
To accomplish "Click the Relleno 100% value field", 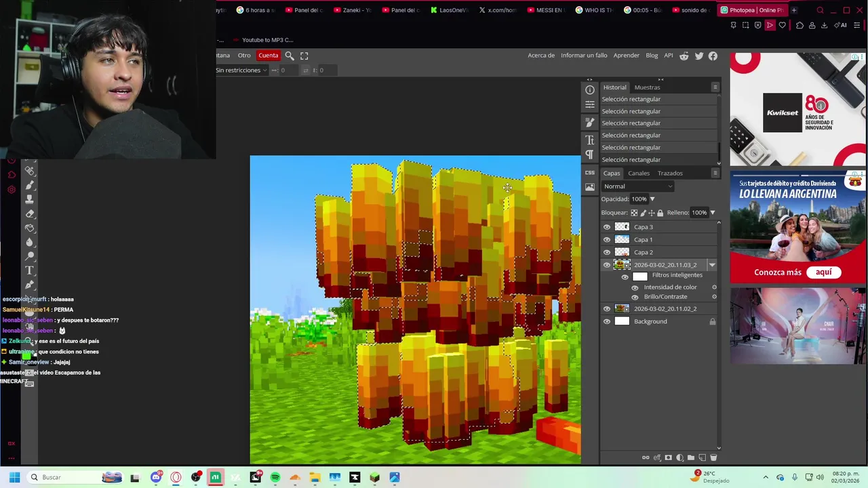I will point(698,213).
